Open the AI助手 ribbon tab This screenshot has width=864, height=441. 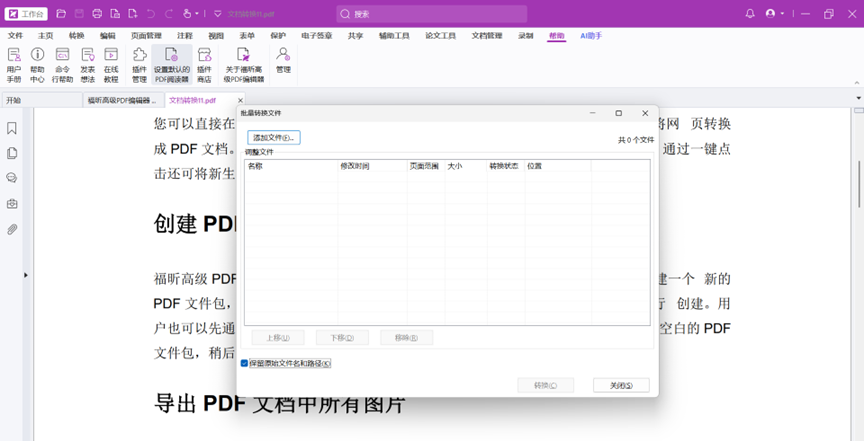tap(593, 35)
